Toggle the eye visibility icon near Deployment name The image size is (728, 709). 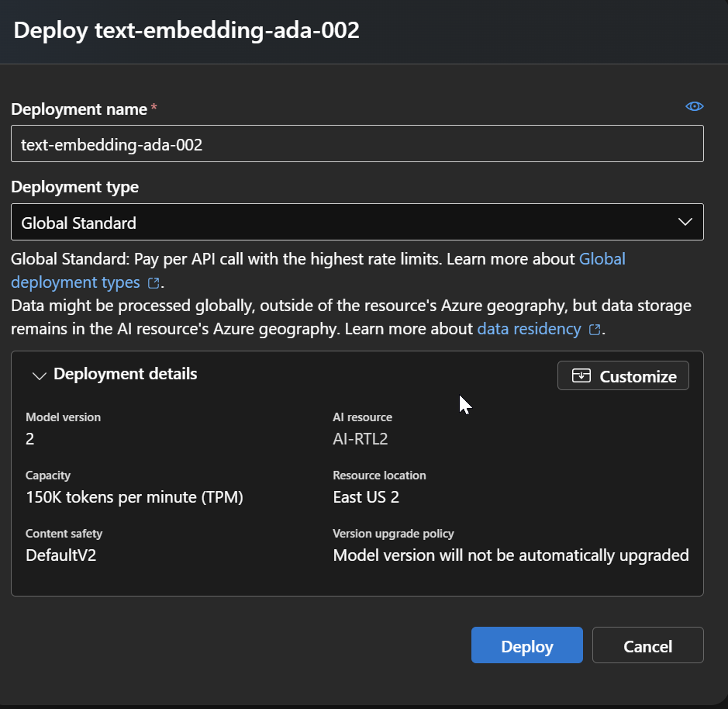[694, 106]
